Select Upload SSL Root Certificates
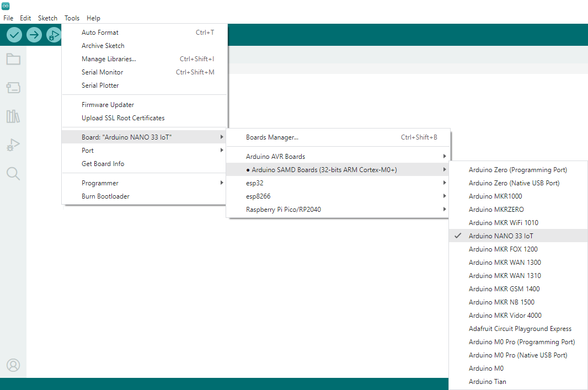The height and width of the screenshot is (390, 588). point(145,117)
